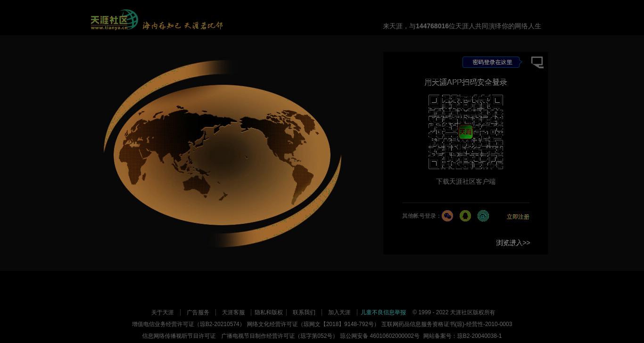Open 隐私和版权 footer link

(x=269, y=312)
